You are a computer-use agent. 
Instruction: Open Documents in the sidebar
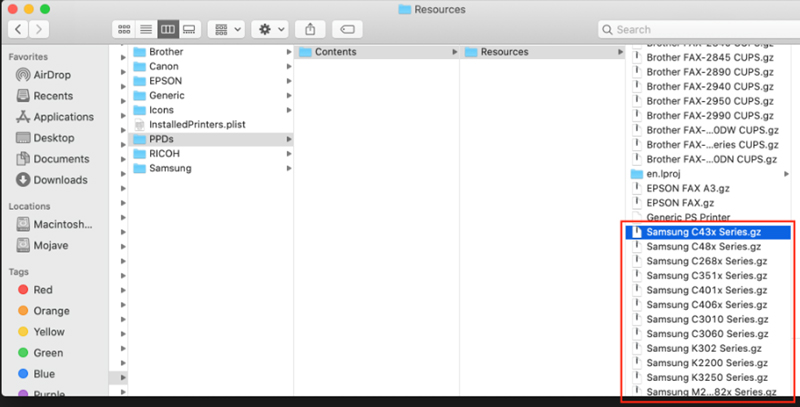51,159
